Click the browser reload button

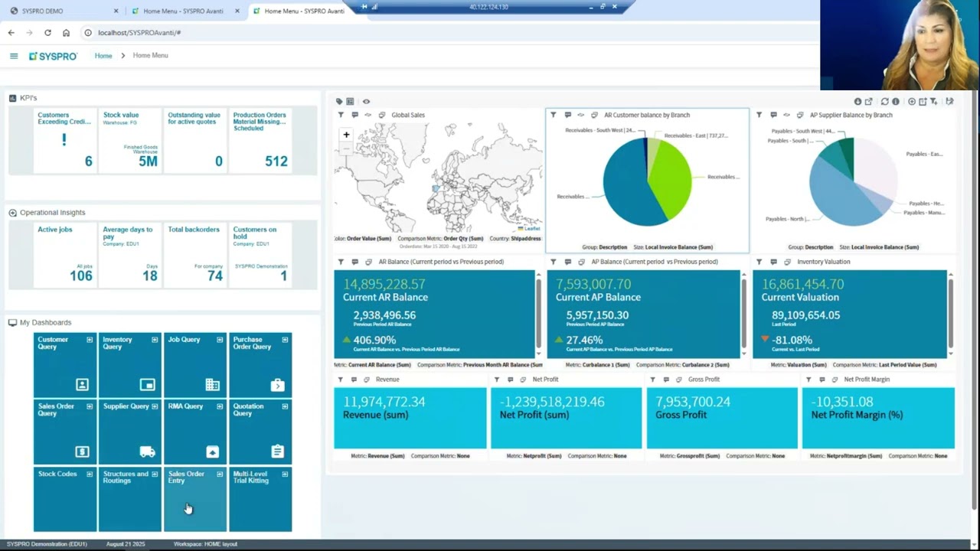(47, 33)
